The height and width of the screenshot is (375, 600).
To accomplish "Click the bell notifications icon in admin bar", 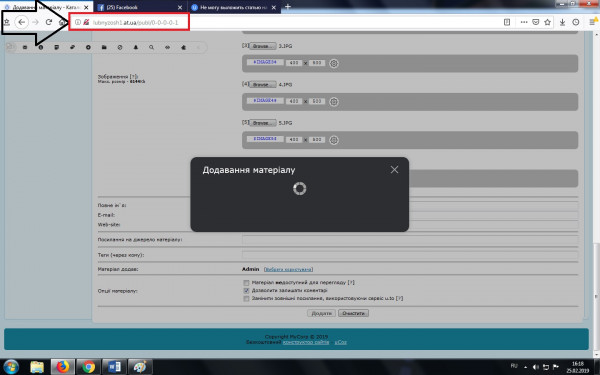I will coord(135,47).
